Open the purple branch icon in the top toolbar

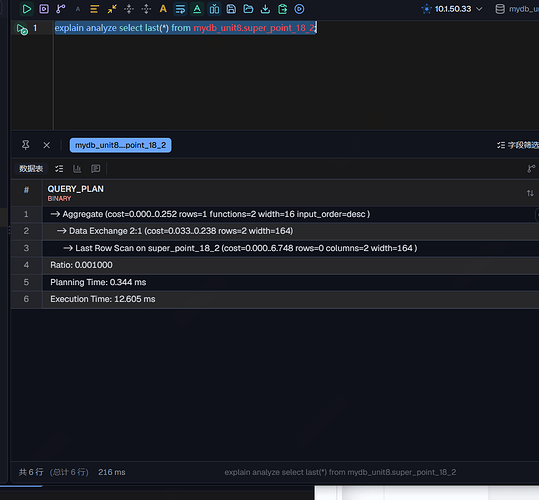coord(61,9)
